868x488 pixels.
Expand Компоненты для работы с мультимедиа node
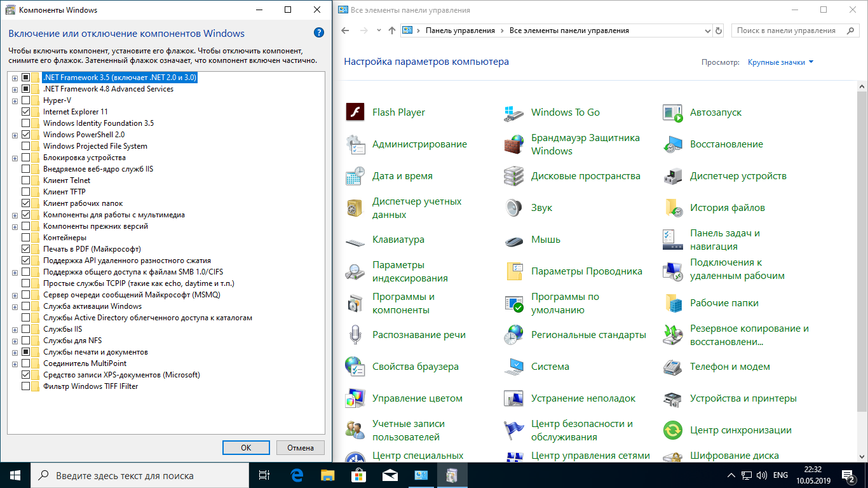coord(15,215)
